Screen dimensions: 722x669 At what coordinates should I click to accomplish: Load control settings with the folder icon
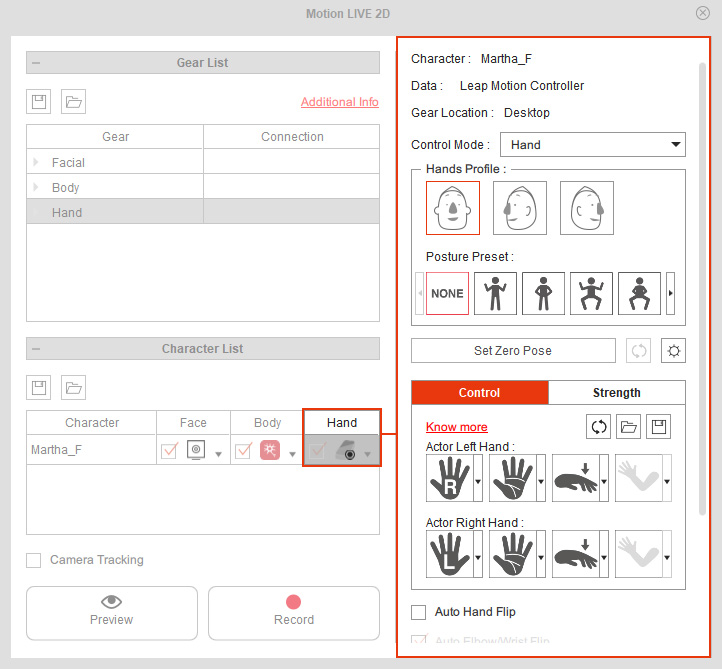pos(629,427)
